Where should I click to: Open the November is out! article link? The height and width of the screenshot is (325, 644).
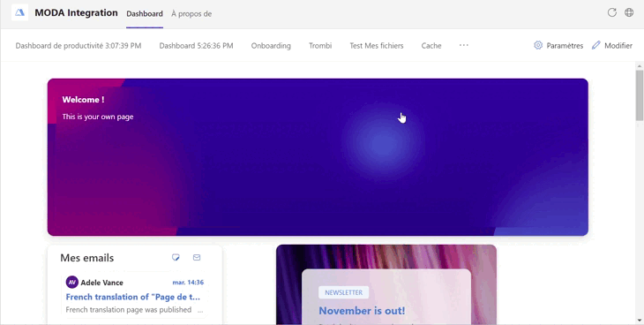(362, 311)
